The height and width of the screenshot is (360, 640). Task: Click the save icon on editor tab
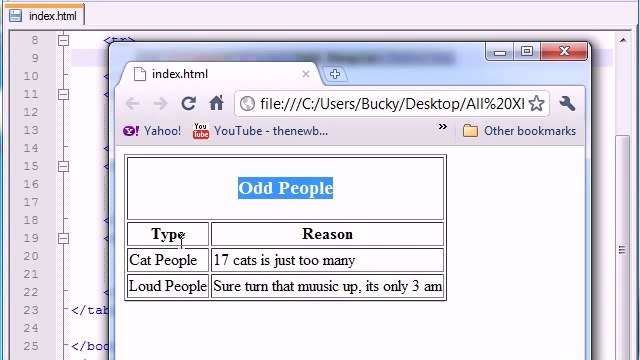pyautogui.click(x=16, y=16)
